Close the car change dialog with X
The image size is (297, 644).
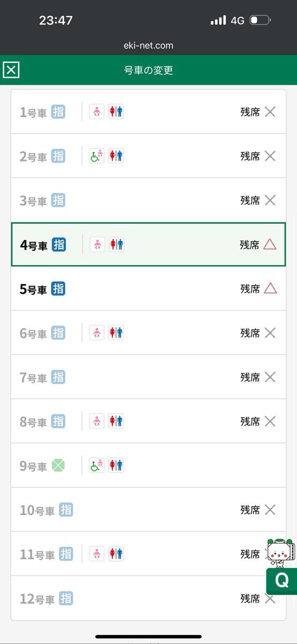pyautogui.click(x=11, y=70)
